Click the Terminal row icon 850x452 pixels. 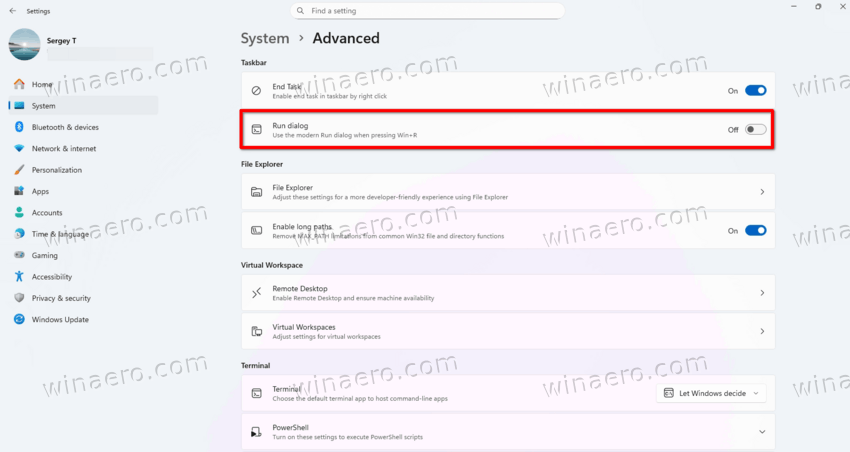(x=256, y=393)
